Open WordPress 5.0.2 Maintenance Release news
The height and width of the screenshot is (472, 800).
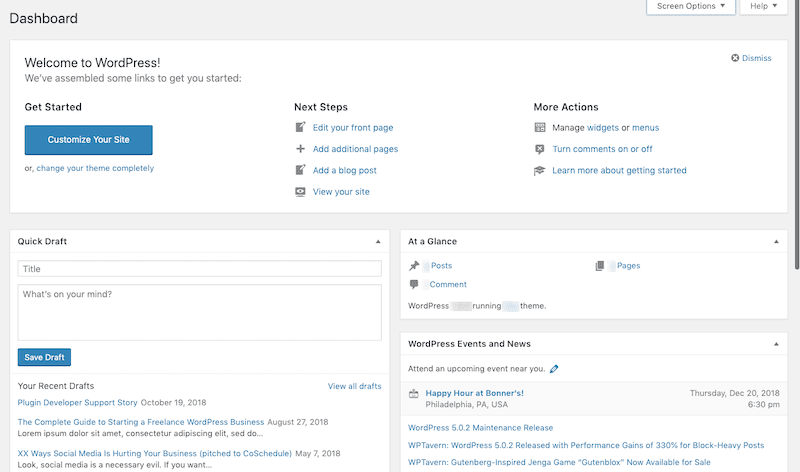click(x=481, y=428)
